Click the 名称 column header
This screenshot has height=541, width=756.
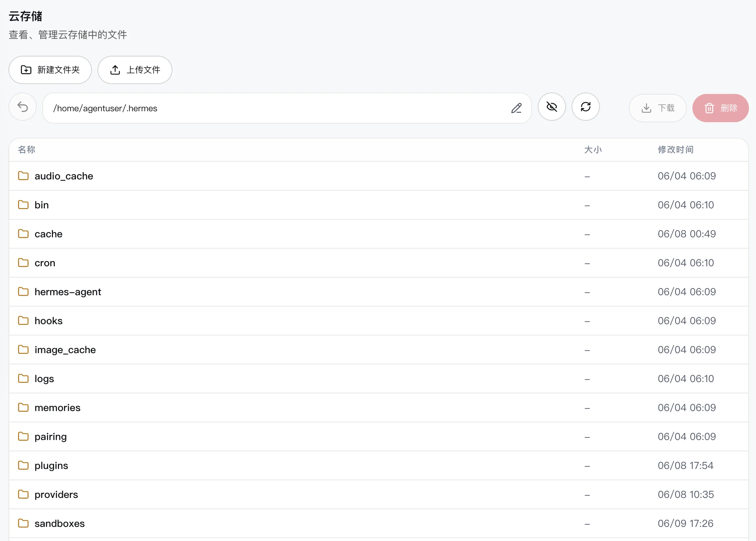(26, 150)
